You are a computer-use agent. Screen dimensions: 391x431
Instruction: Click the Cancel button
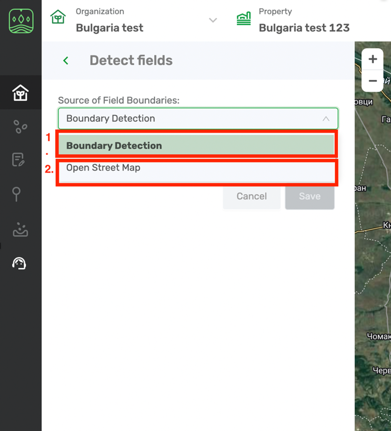coord(252,196)
